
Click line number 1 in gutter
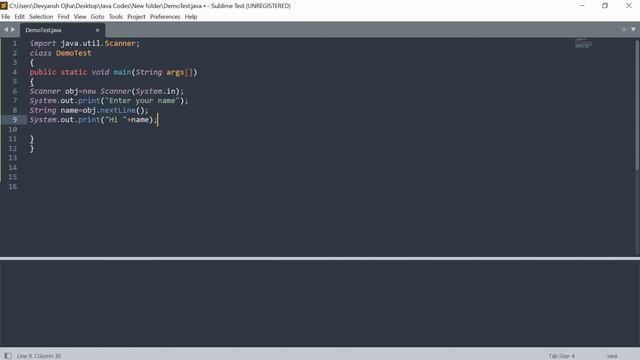(15, 44)
